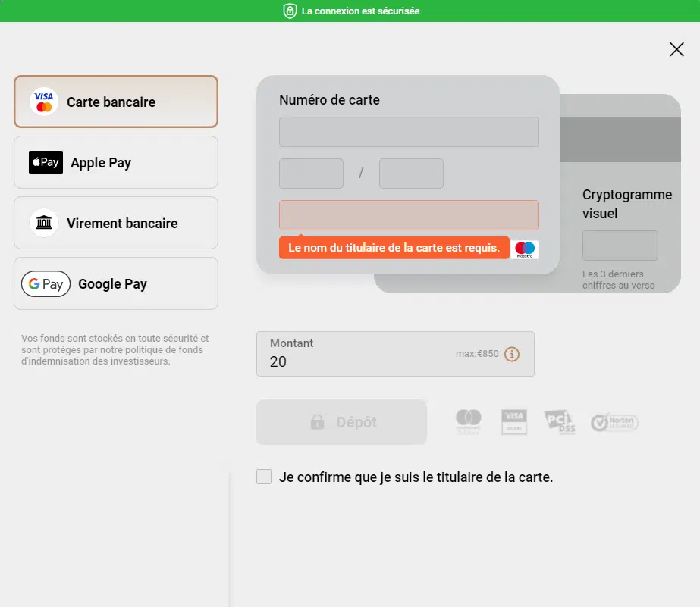The image size is (700, 607).
Task: Click the Dépôt button
Action: [341, 422]
